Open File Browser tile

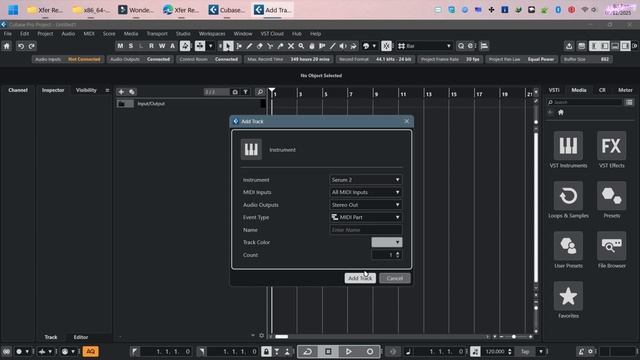click(x=611, y=246)
